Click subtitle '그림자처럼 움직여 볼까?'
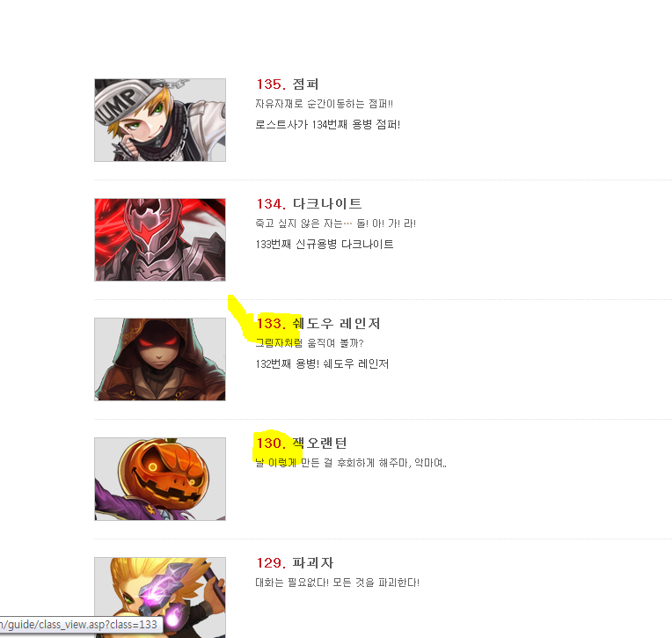The height and width of the screenshot is (638, 672). coord(310,343)
